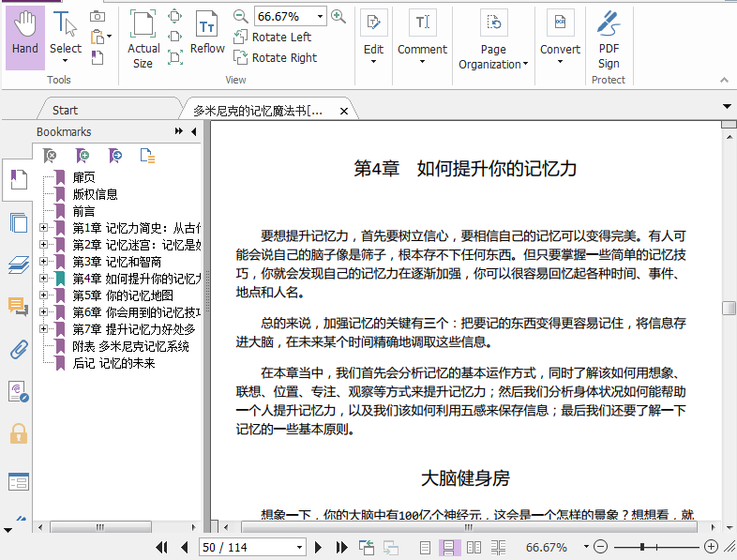Click the zoom slider in status bar

(644, 547)
